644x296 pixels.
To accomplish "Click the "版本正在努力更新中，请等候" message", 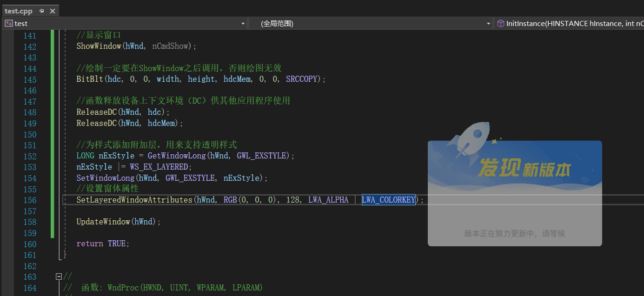I will pyautogui.click(x=514, y=234).
